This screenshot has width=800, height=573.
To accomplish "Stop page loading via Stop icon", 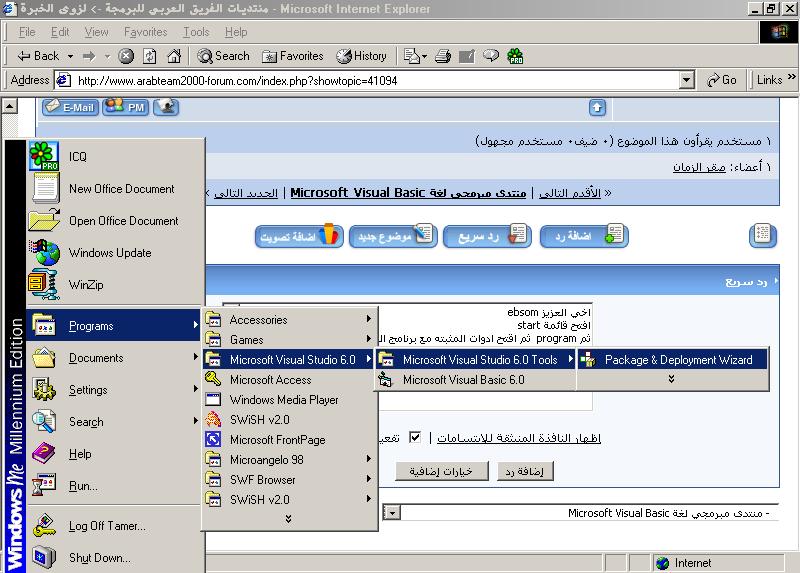I will tap(126, 56).
